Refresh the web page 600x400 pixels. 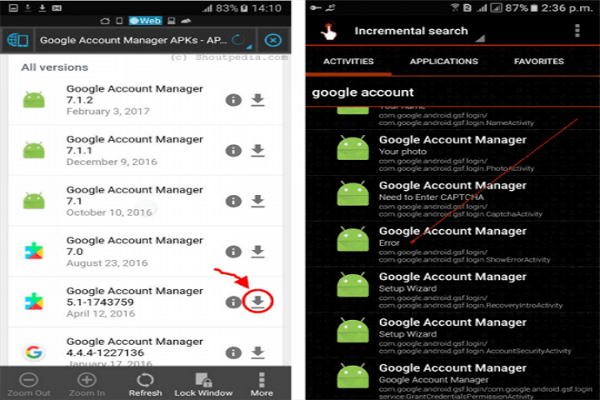point(145,385)
